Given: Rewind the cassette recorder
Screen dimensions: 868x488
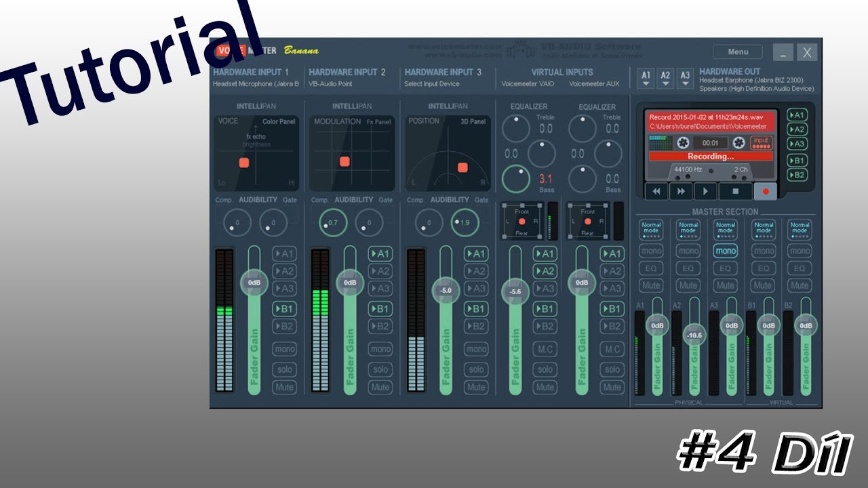Looking at the screenshot, I should (x=656, y=191).
